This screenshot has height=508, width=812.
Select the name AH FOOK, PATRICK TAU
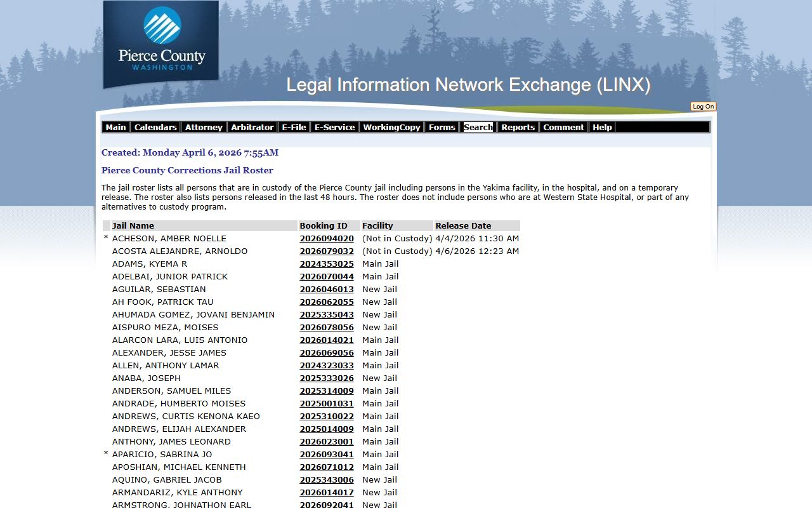tap(163, 302)
